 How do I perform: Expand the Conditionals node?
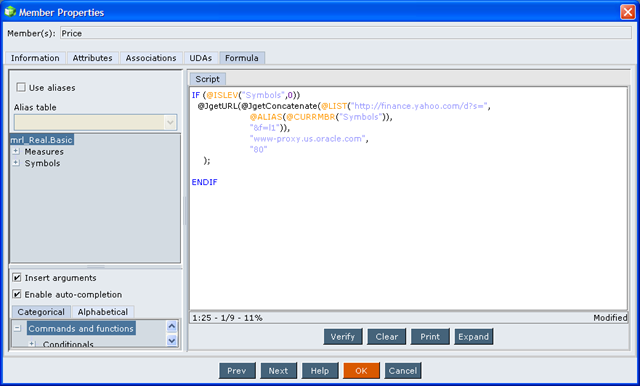32,344
